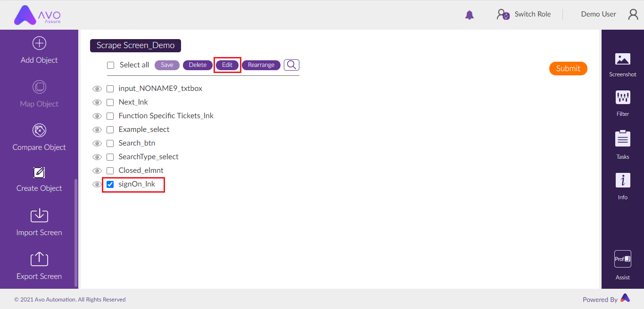Click the orange Submit button
Image resolution: width=644 pixels, height=309 pixels.
coord(568,68)
